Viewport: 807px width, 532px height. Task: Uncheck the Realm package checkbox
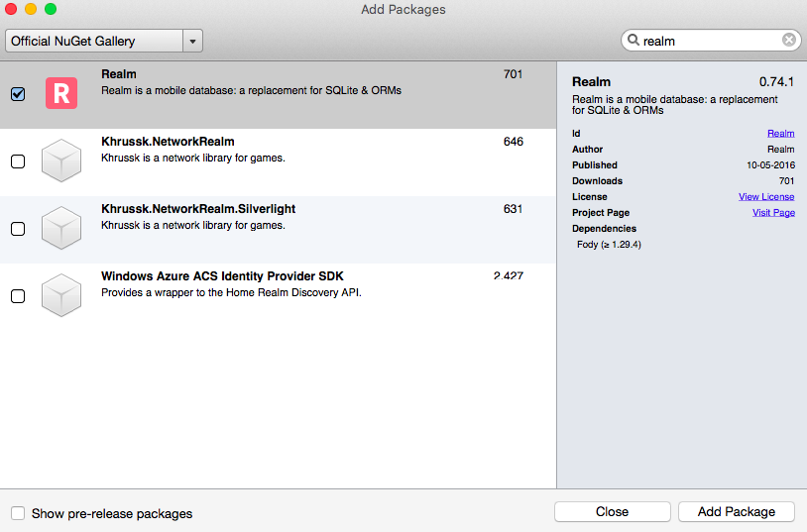[18, 94]
